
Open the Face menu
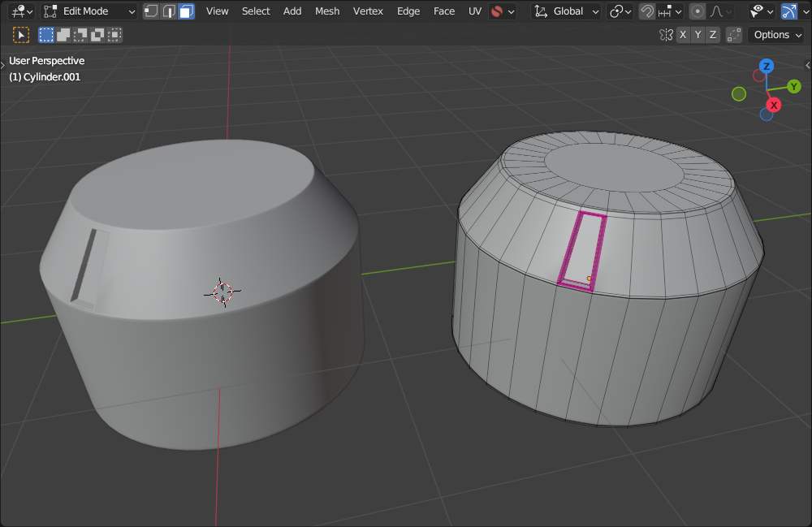coord(444,11)
